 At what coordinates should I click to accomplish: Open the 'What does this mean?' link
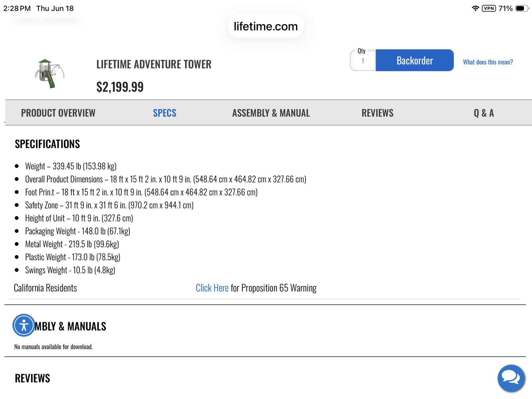click(488, 62)
